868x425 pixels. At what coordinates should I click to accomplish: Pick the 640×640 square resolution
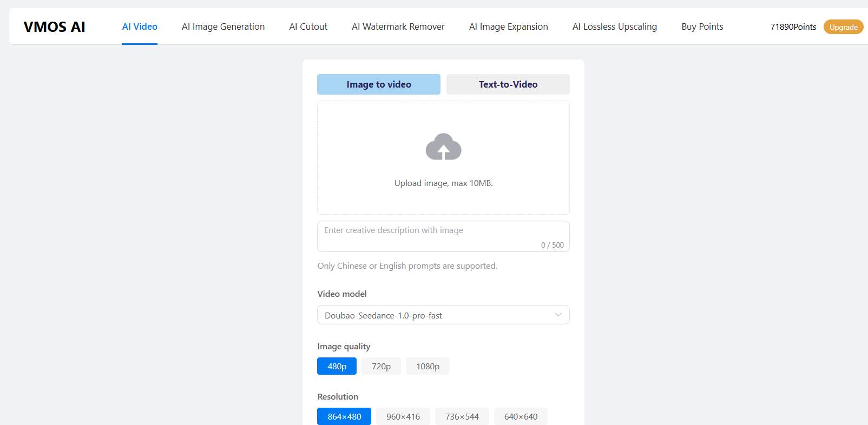coord(521,416)
